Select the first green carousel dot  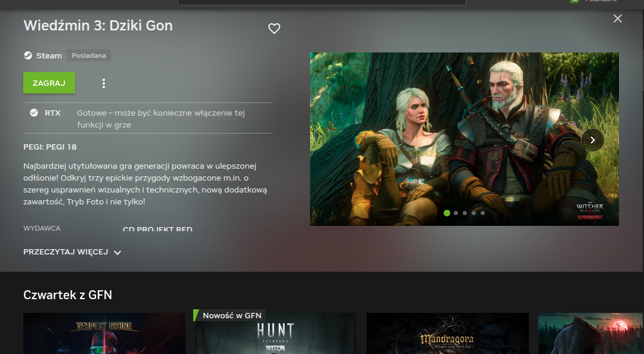pyautogui.click(x=447, y=213)
